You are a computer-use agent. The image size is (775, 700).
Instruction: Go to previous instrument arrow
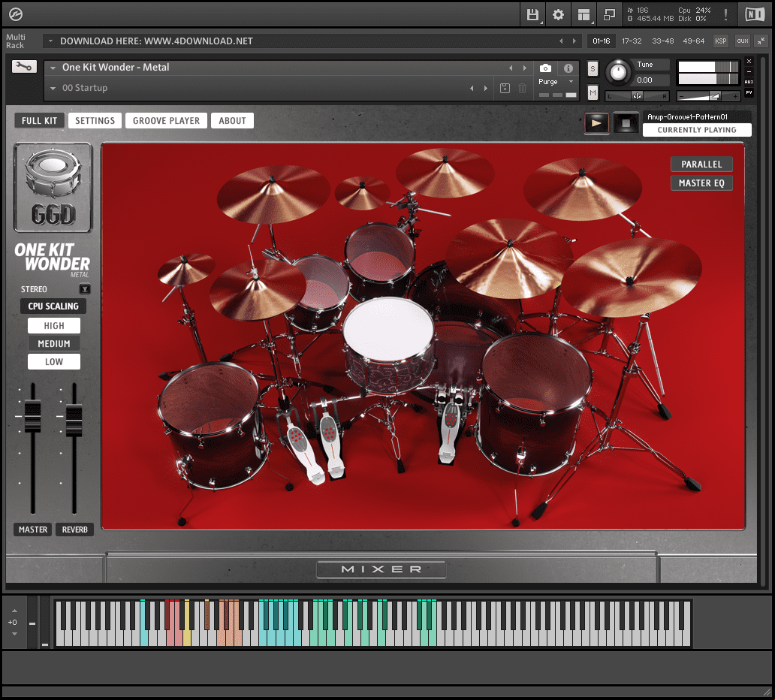click(511, 68)
